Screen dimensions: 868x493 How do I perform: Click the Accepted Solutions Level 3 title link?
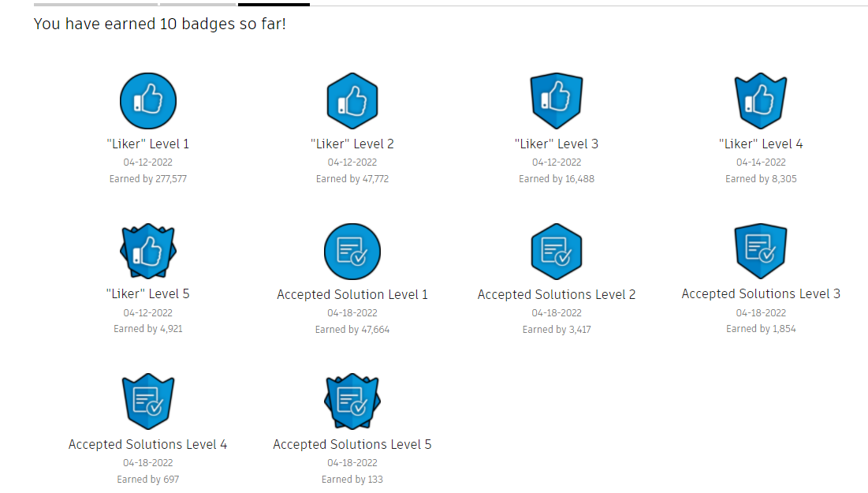761,293
